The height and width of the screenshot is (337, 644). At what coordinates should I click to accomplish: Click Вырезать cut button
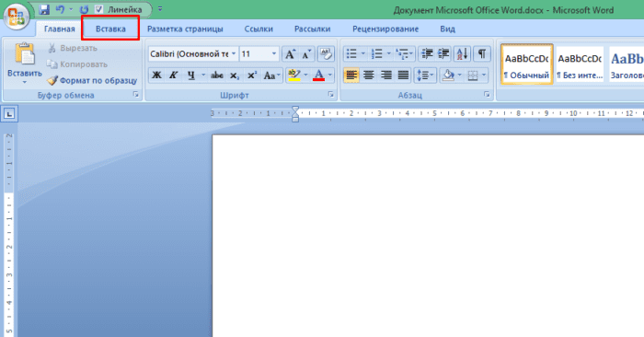73,48
